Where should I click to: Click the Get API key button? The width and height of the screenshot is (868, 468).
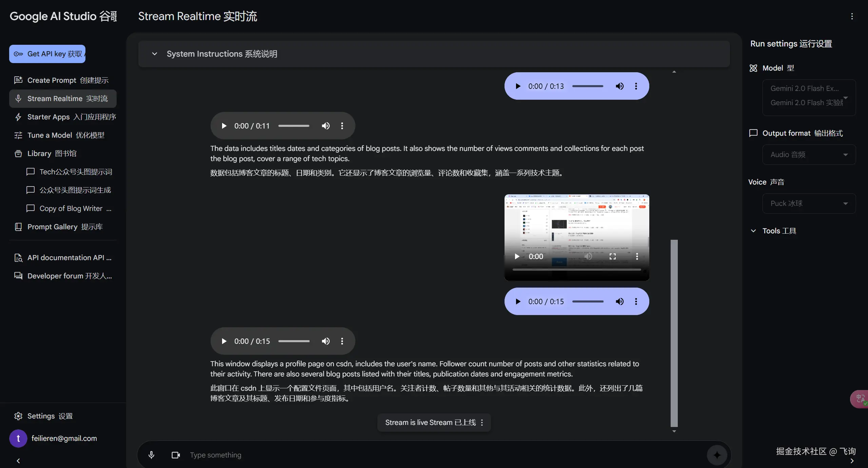point(47,54)
